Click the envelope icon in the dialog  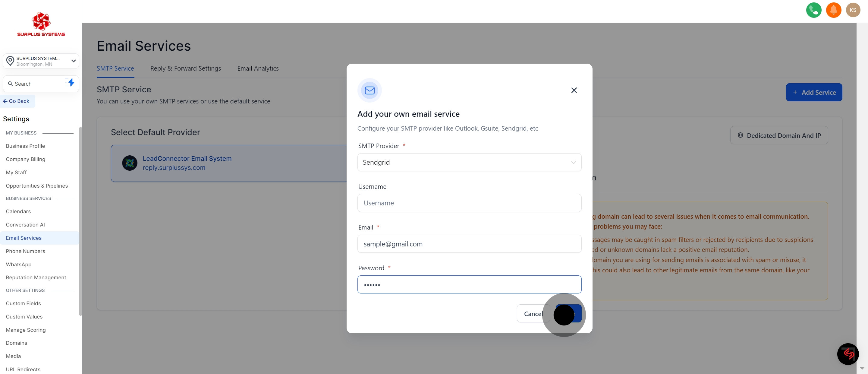coord(369,90)
